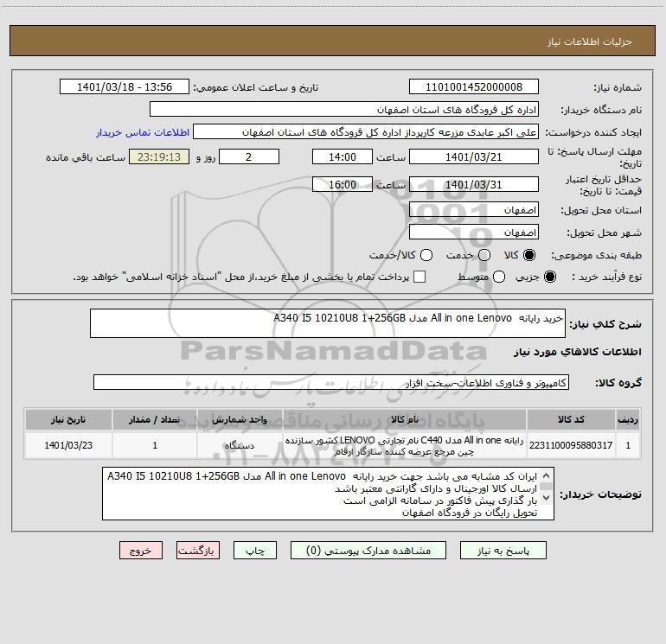Click the شرح کلی نیاز text area
Screen dimensions: 666x644
click(328, 323)
